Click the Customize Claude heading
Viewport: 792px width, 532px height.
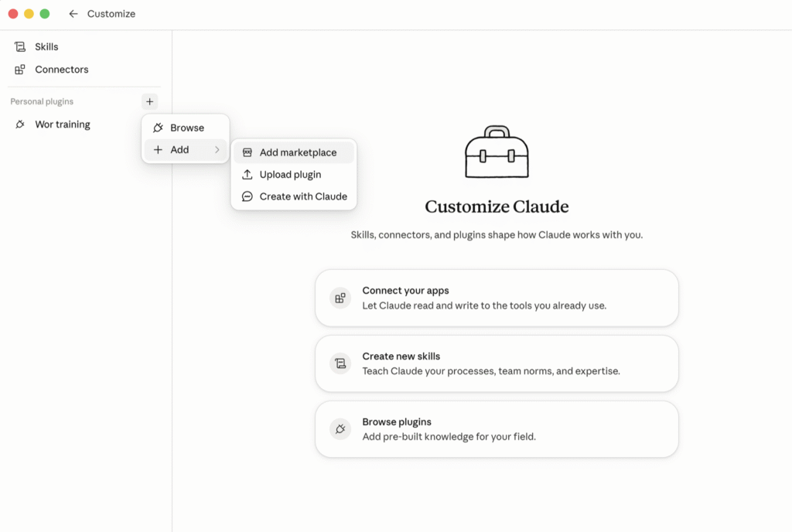pos(497,206)
